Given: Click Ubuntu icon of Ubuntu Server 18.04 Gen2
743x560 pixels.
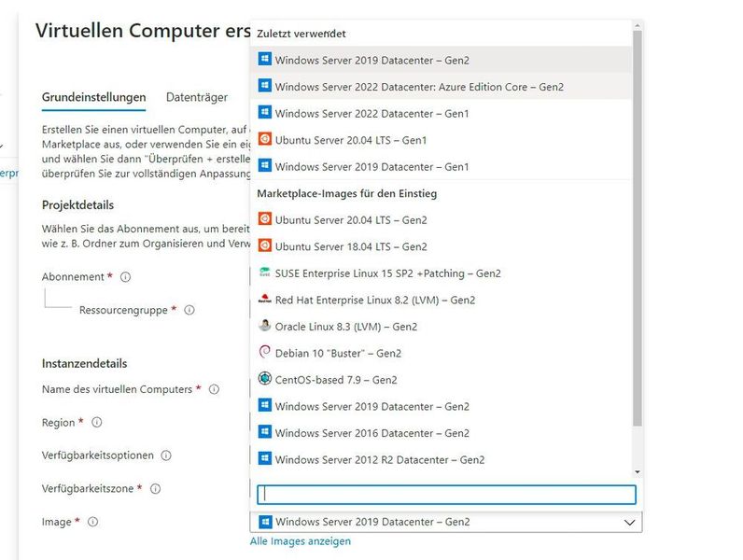Looking at the screenshot, I should [x=265, y=245].
